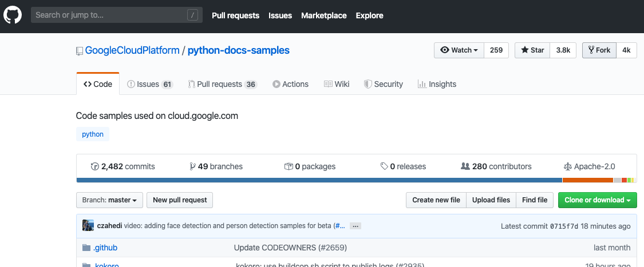Open the Insights tab
Image resolution: width=644 pixels, height=267 pixels.
[x=437, y=84]
